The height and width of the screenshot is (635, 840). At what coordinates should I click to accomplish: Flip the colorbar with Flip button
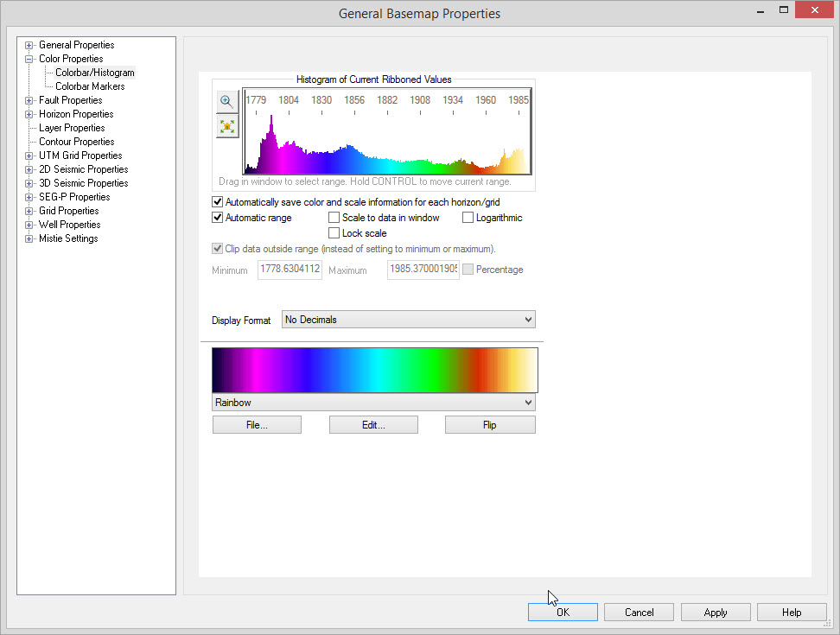[x=490, y=425]
